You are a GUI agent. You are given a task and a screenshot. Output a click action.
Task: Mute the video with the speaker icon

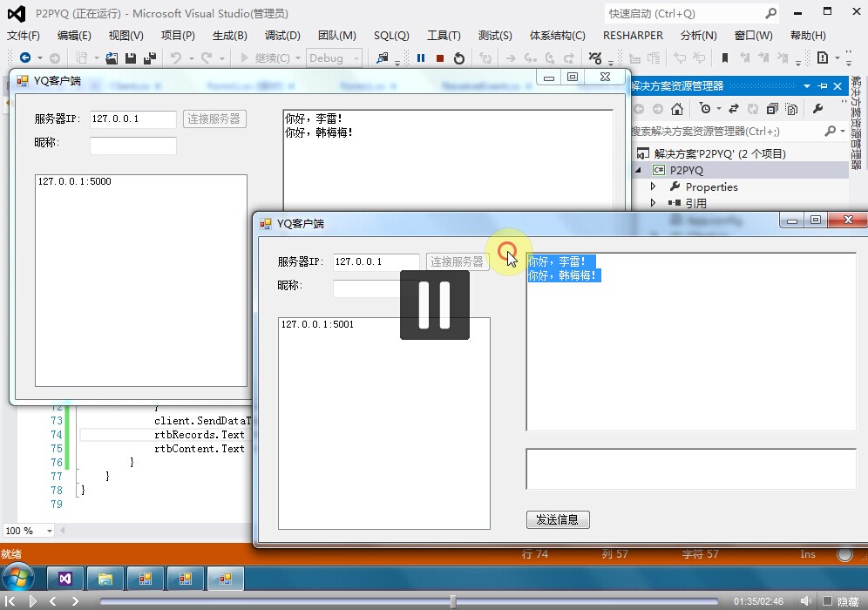[x=805, y=601]
